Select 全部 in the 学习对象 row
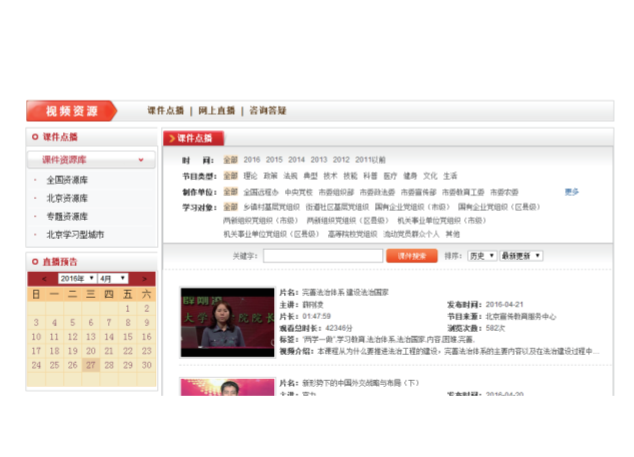 (230, 207)
